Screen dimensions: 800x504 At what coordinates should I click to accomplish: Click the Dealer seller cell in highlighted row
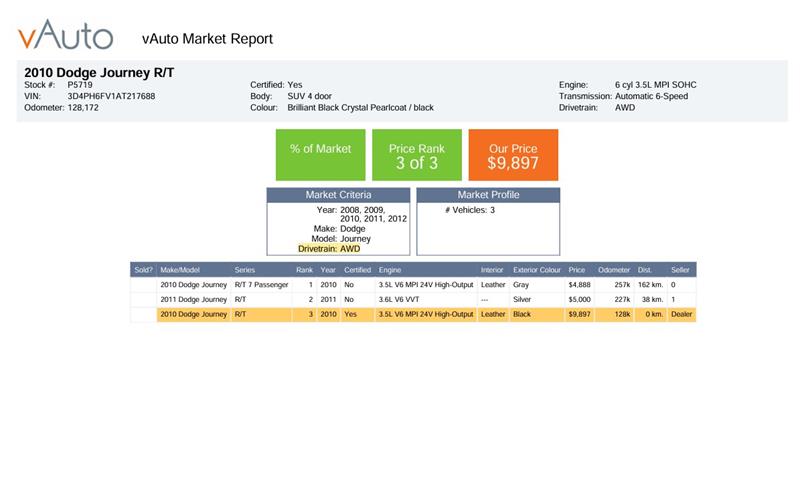[682, 314]
